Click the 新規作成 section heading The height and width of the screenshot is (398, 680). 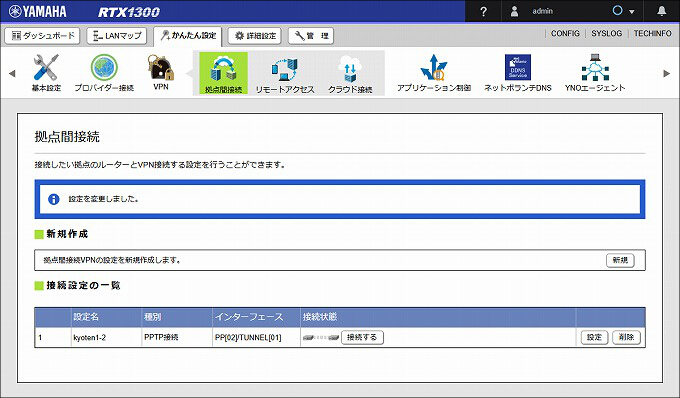click(67, 234)
